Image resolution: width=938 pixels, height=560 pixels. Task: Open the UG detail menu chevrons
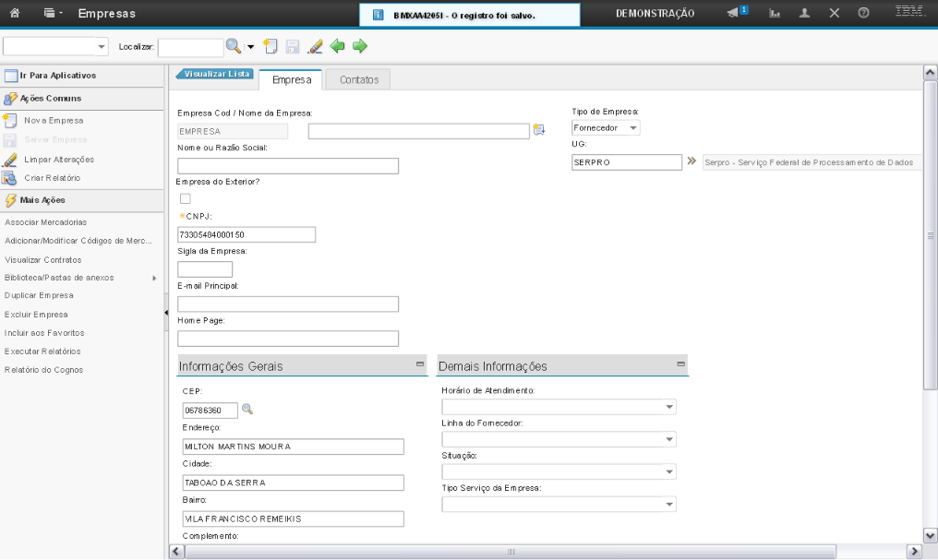pos(691,162)
